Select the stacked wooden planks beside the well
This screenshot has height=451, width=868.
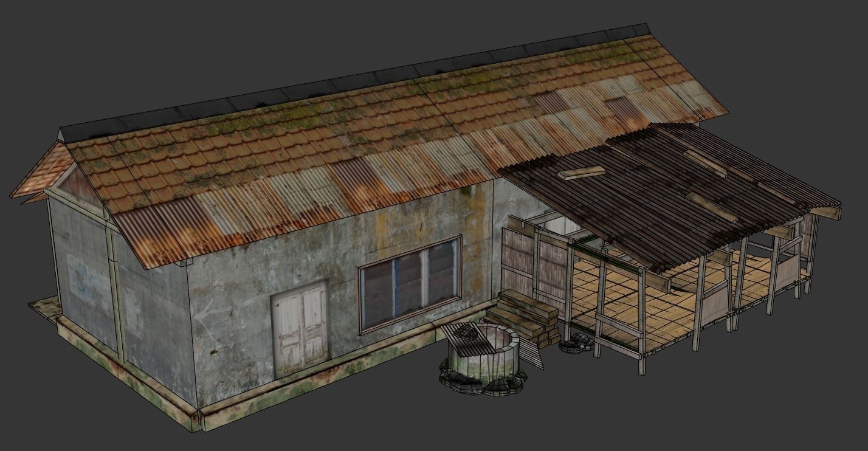(x=523, y=318)
